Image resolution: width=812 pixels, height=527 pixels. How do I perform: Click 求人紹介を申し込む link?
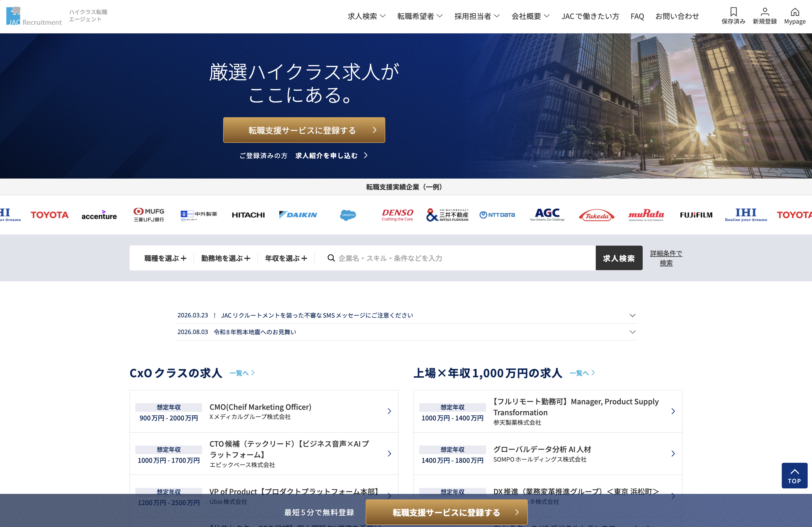pos(331,156)
